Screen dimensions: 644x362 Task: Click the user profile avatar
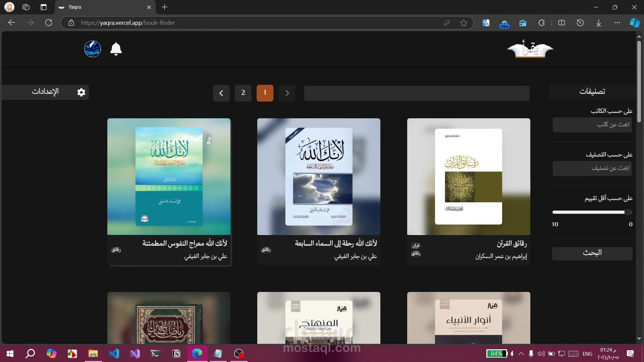click(93, 49)
